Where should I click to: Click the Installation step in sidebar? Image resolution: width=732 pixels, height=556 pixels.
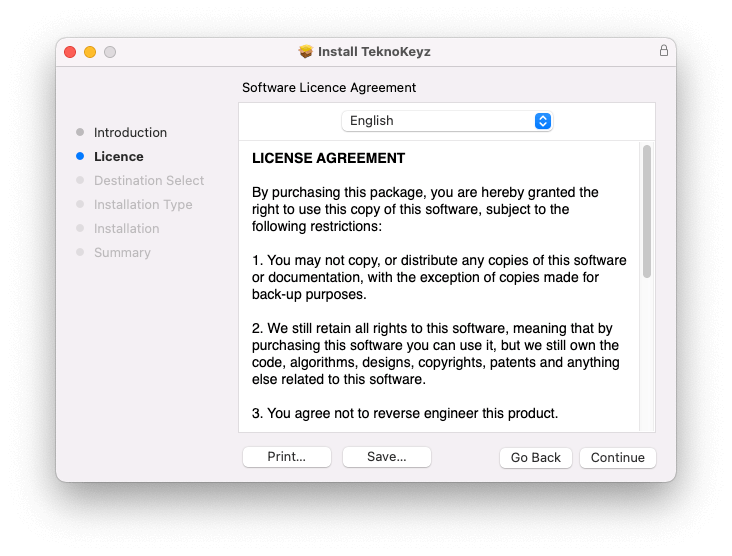pos(127,228)
